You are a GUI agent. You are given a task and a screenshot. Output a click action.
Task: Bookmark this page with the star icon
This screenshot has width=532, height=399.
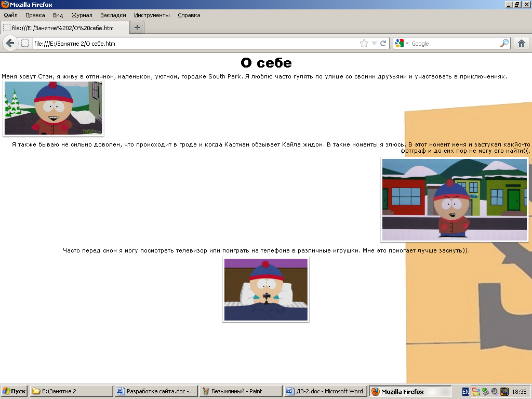coord(364,44)
